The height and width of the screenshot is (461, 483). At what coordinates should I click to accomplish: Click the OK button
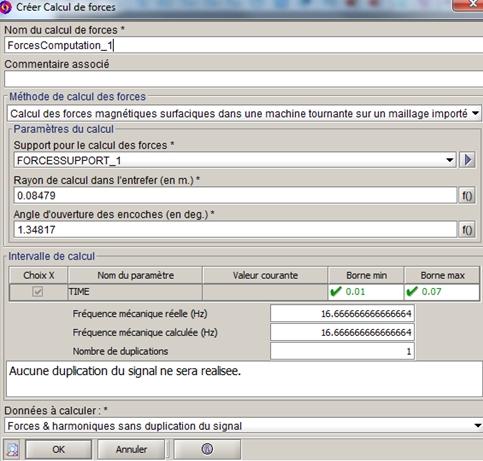[x=58, y=449]
